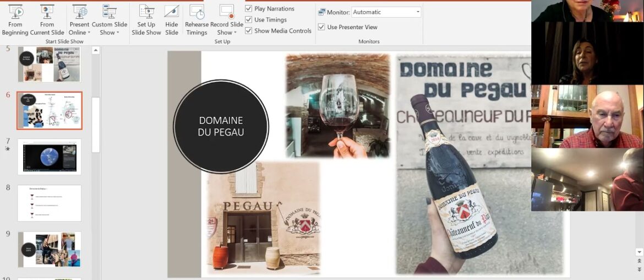
Task: Click video tile of woman with dark hair
Action: point(587,53)
